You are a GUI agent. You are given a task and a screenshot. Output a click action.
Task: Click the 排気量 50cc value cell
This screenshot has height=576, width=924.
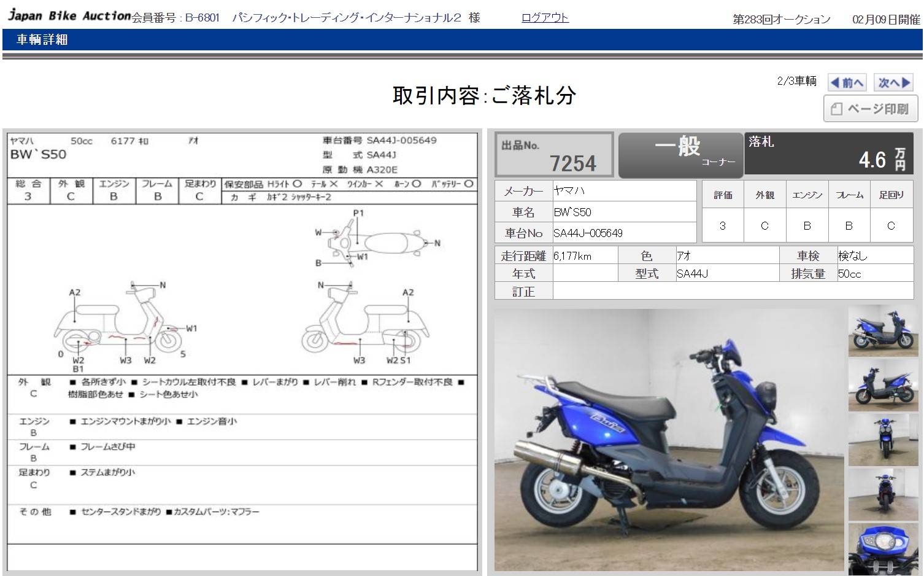click(x=876, y=274)
